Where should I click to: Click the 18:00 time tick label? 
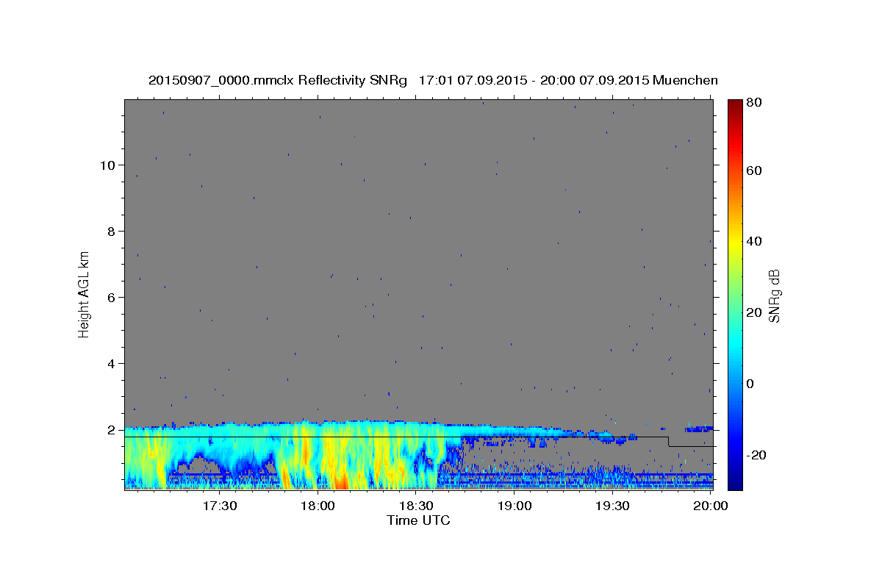(318, 506)
